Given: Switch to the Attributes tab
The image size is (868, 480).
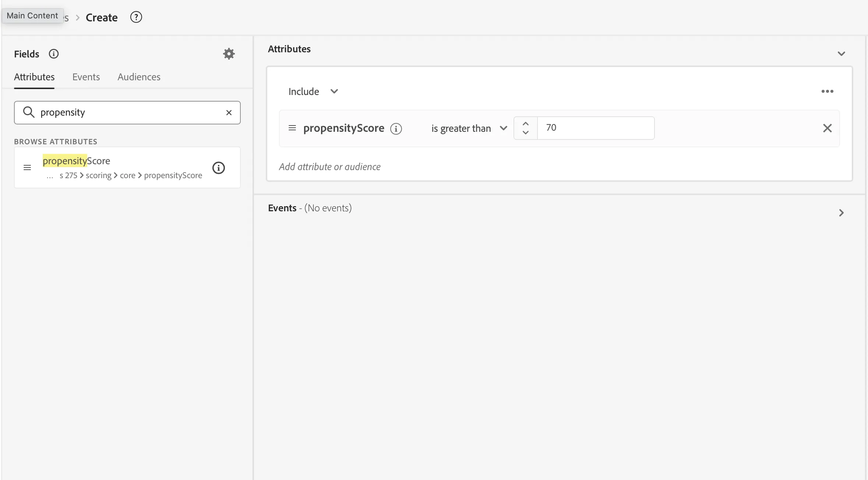Looking at the screenshot, I should pos(34,77).
